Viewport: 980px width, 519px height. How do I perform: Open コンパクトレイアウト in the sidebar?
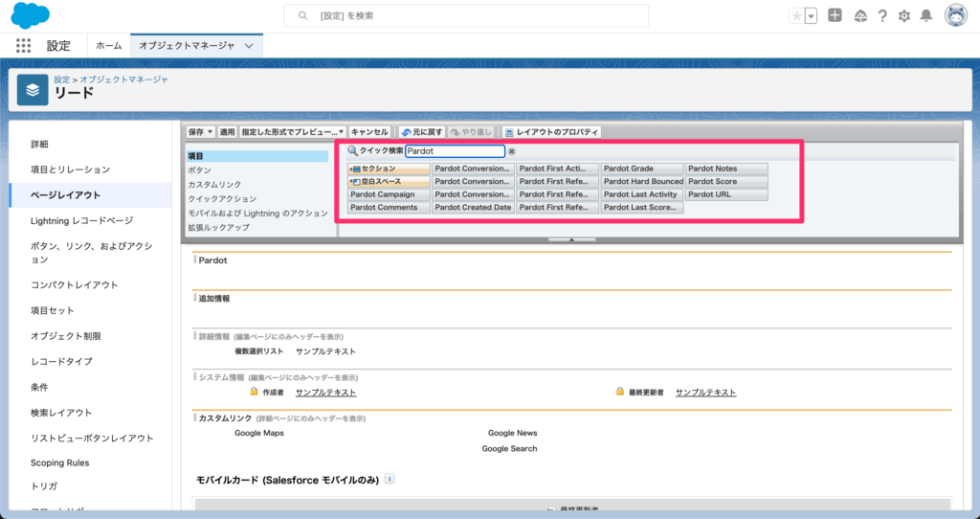tap(75, 285)
